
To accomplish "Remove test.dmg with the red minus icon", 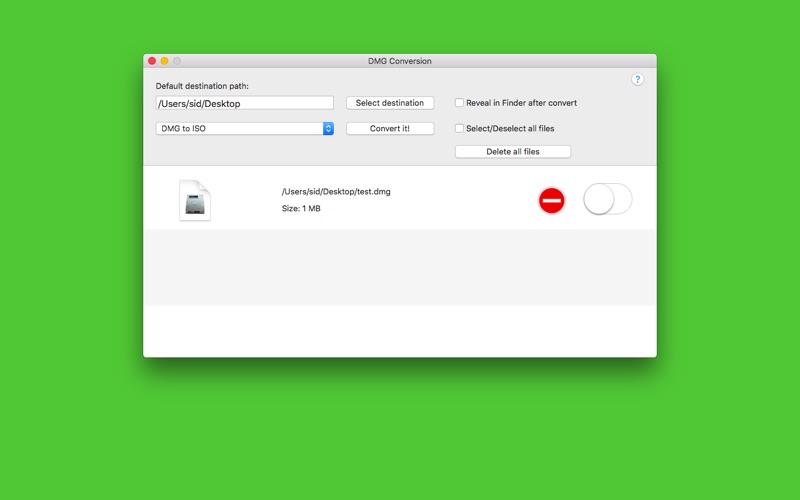I will tap(552, 201).
